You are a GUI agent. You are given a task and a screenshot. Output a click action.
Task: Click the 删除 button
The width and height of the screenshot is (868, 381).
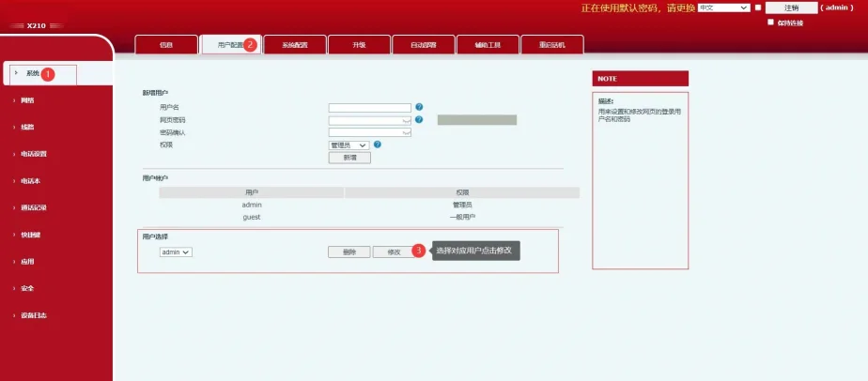tap(349, 251)
